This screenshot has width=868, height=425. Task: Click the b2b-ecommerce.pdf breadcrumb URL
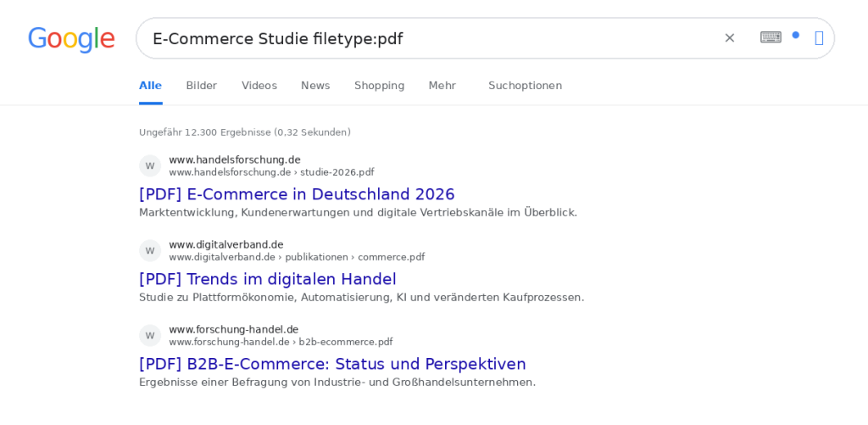(281, 342)
